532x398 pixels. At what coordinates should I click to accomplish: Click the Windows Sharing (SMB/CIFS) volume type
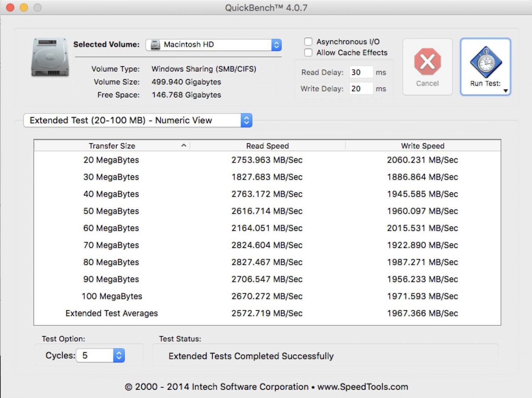click(x=204, y=69)
